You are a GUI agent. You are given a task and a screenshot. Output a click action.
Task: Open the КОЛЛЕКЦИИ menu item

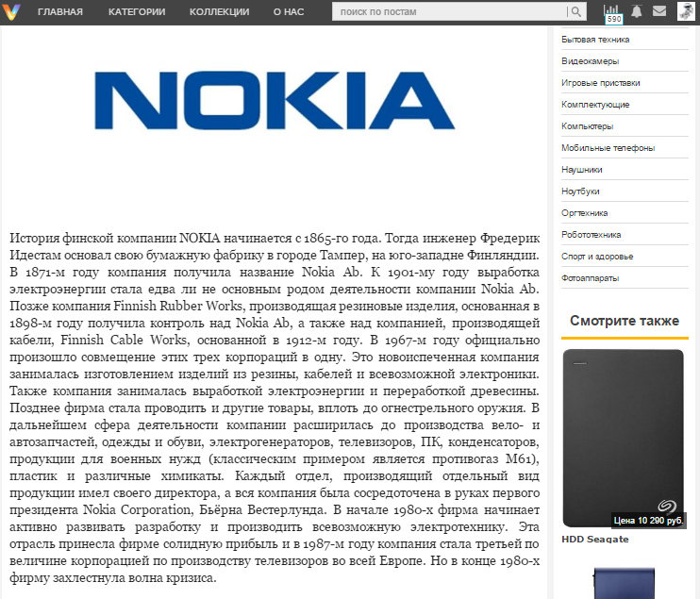[219, 12]
